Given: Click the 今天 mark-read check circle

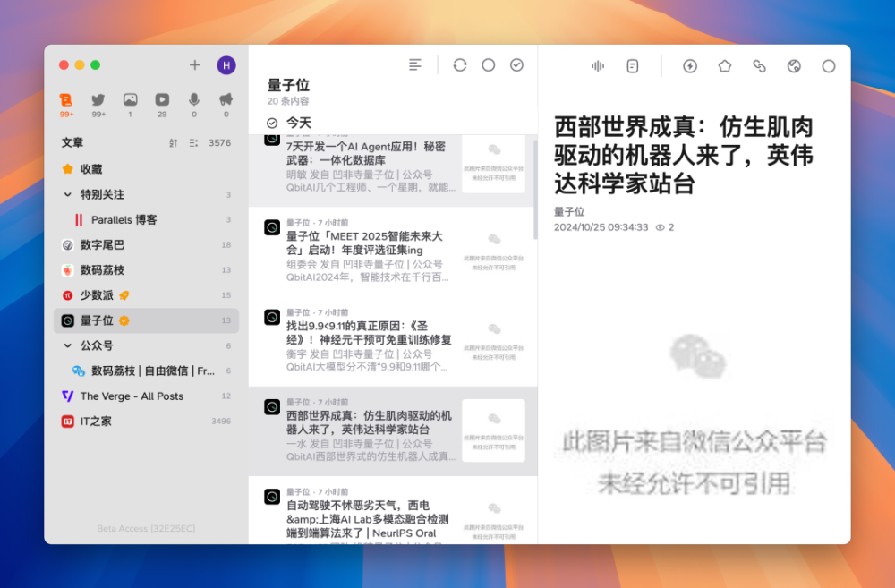Looking at the screenshot, I should [272, 123].
